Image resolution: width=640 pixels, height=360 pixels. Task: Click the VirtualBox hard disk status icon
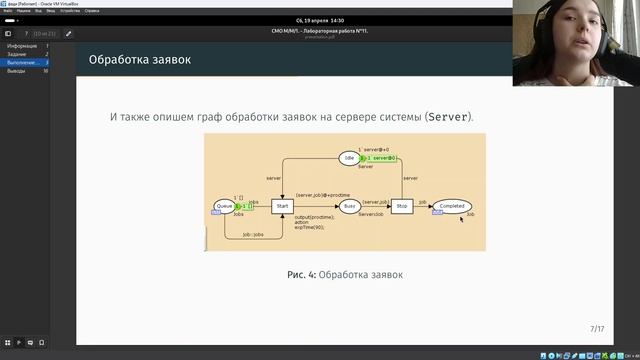(543, 356)
